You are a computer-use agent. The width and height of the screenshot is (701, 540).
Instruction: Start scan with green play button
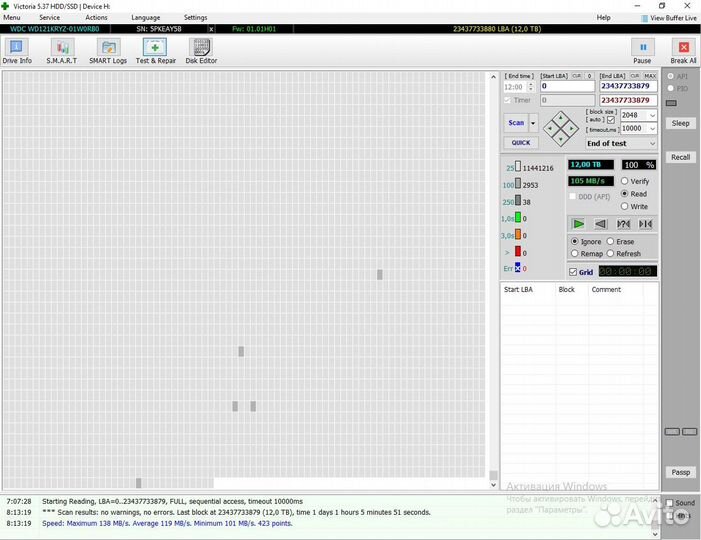click(578, 224)
